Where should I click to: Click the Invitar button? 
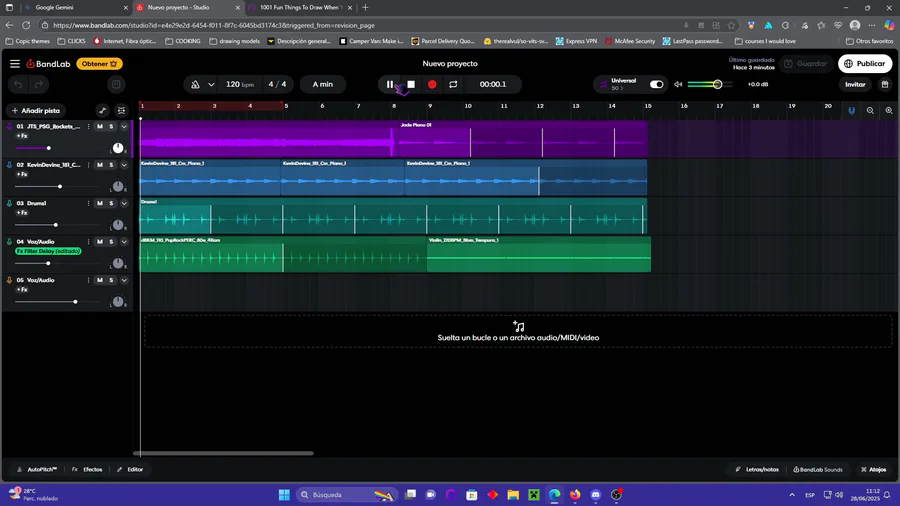pos(855,84)
